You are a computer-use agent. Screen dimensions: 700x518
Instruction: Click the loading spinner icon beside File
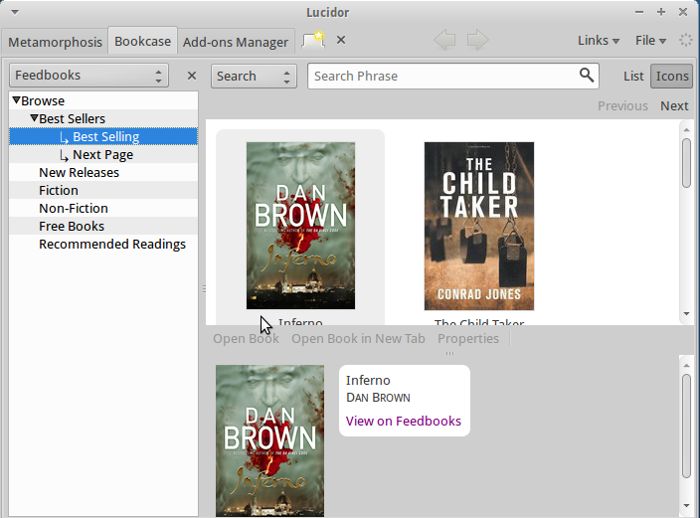point(685,40)
